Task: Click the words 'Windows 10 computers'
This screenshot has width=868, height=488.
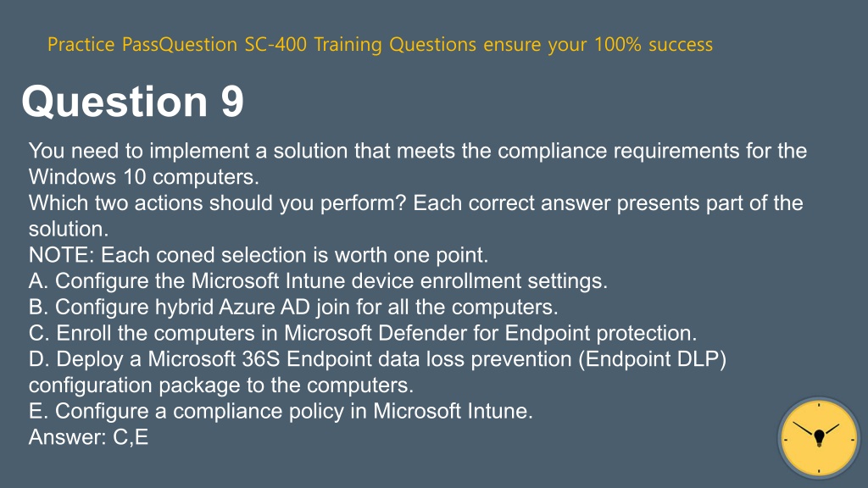Action: point(142,177)
